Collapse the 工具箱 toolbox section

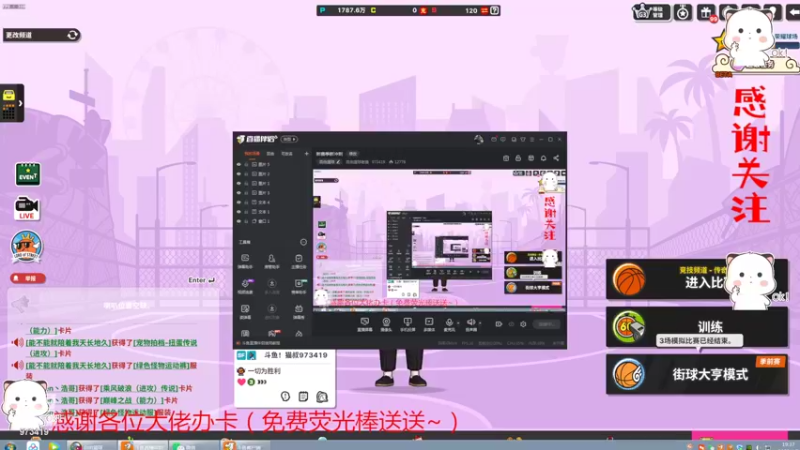pyautogui.click(x=303, y=242)
